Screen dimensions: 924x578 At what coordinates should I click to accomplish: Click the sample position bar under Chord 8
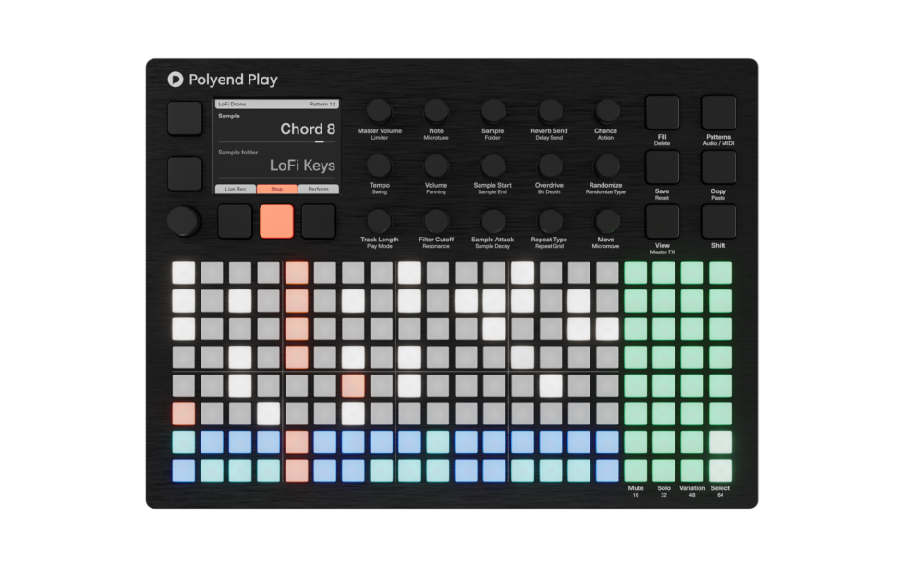[x=277, y=141]
